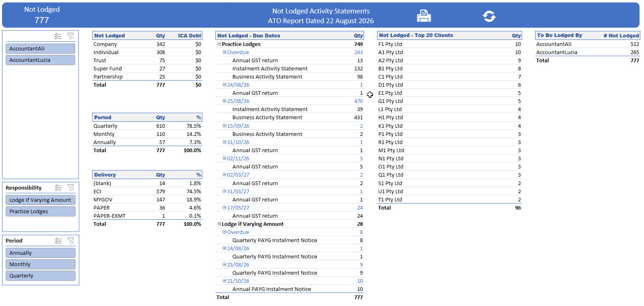Collapse the Lodge if Varying Amount group
This screenshot has height=306, width=644.
[219, 224]
